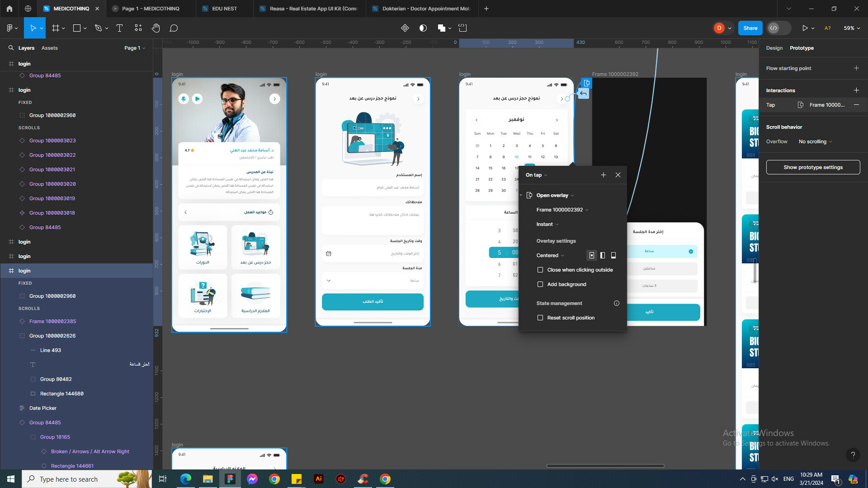Go to Figma home icon
868x488 pixels.
[x=9, y=9]
